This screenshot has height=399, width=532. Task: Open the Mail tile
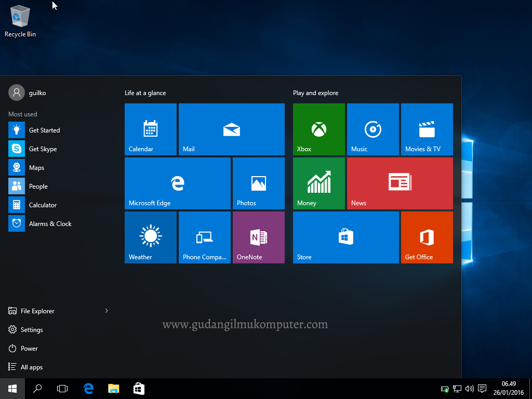tap(231, 129)
